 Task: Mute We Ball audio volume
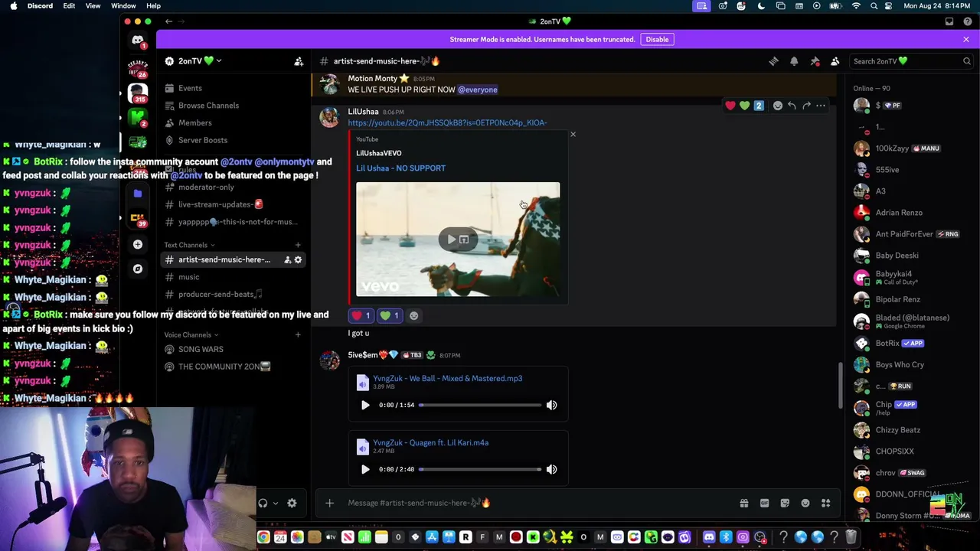click(x=551, y=405)
